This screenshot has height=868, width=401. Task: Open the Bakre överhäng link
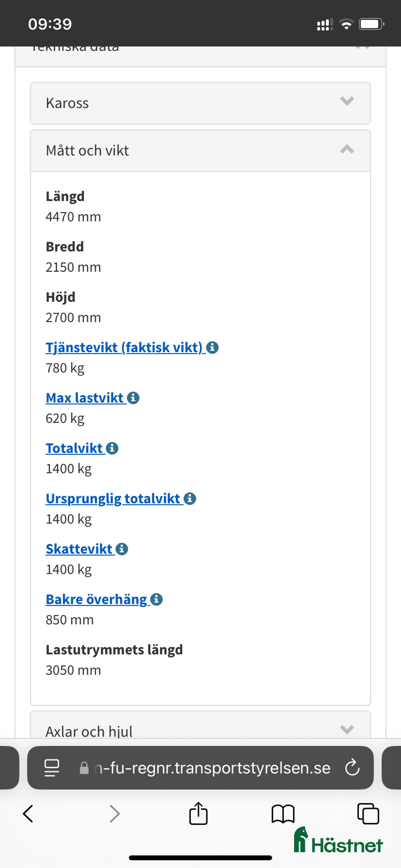point(97,599)
